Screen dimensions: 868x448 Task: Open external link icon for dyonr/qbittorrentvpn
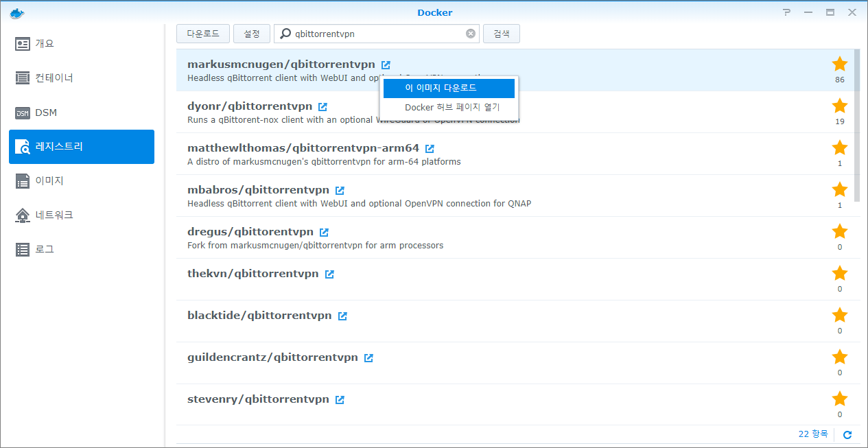pyautogui.click(x=322, y=106)
